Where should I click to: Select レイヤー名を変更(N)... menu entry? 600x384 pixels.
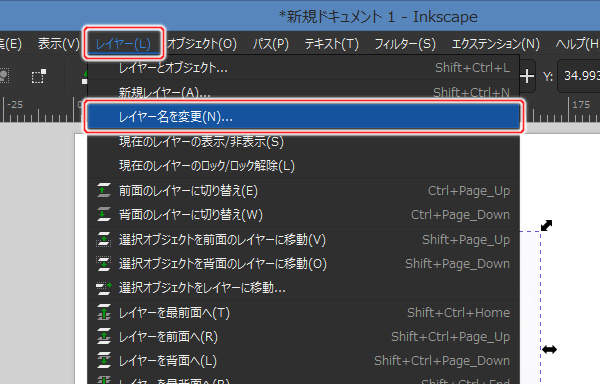coord(303,117)
